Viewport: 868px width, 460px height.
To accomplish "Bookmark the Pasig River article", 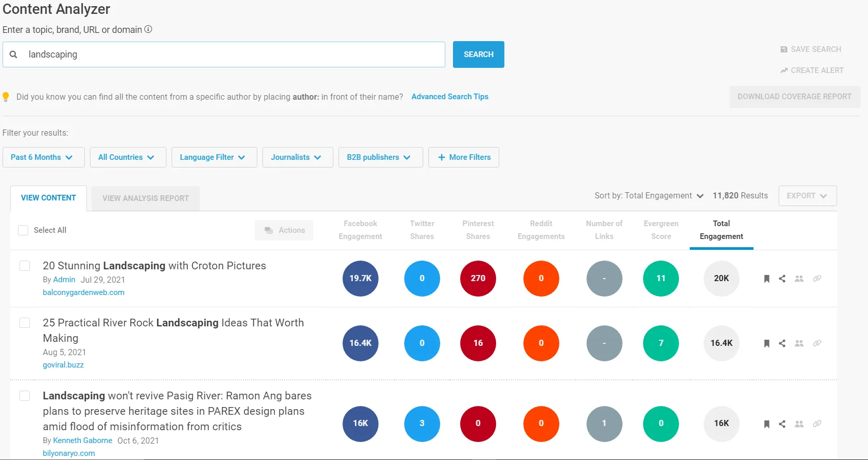I will tap(766, 424).
